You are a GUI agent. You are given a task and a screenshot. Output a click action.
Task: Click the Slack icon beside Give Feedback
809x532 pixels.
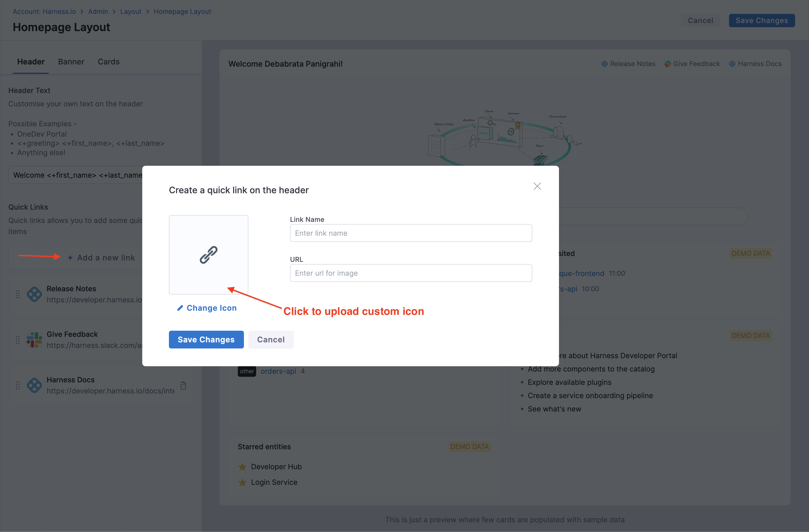click(34, 340)
